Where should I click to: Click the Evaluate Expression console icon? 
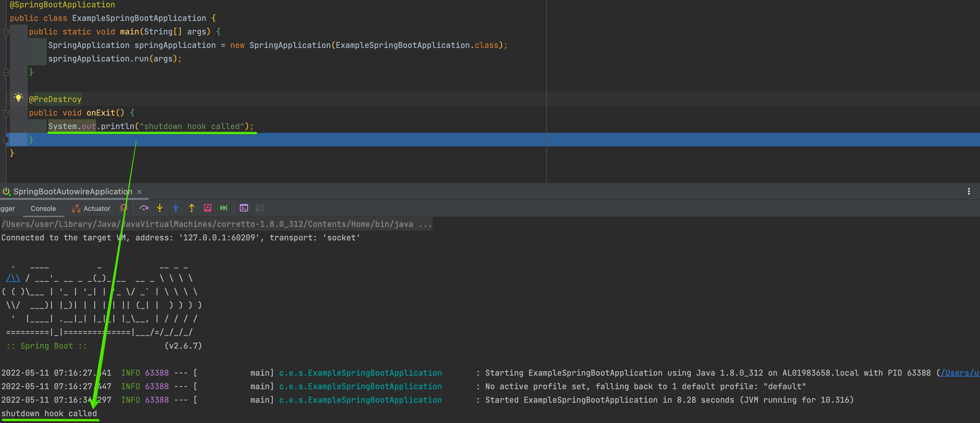tap(244, 208)
